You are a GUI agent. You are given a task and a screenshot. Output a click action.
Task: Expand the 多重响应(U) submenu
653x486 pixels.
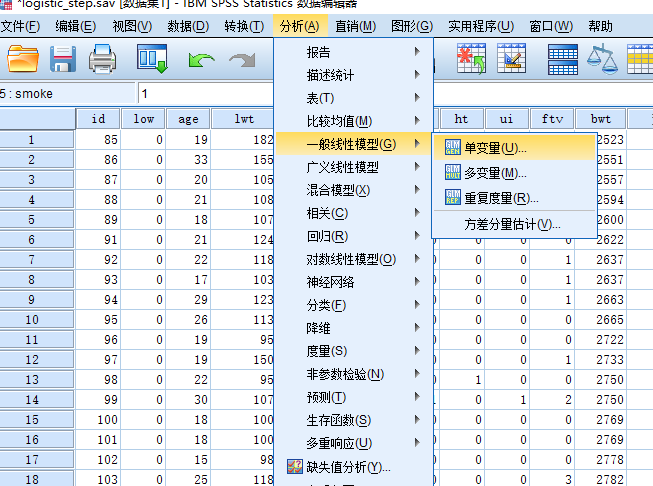point(353,443)
